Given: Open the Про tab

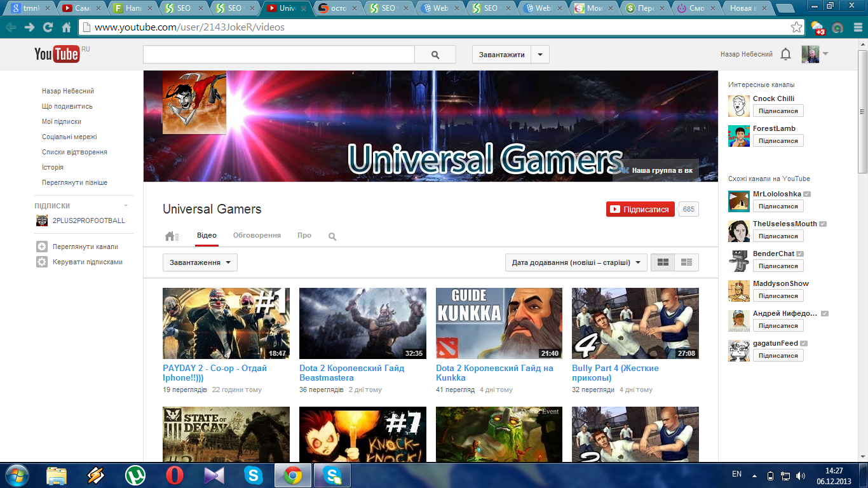Looking at the screenshot, I should point(304,235).
